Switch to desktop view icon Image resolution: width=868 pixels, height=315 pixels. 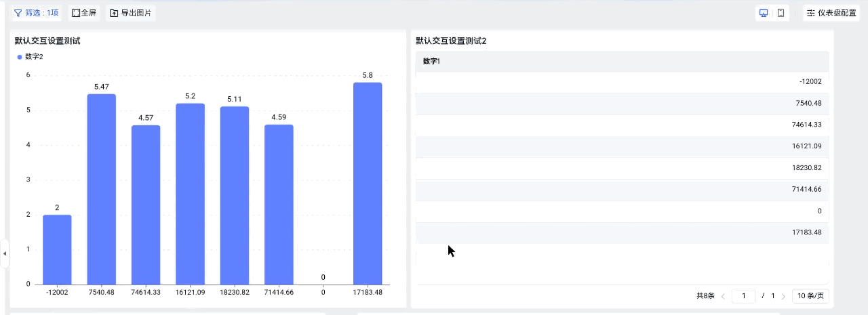764,13
